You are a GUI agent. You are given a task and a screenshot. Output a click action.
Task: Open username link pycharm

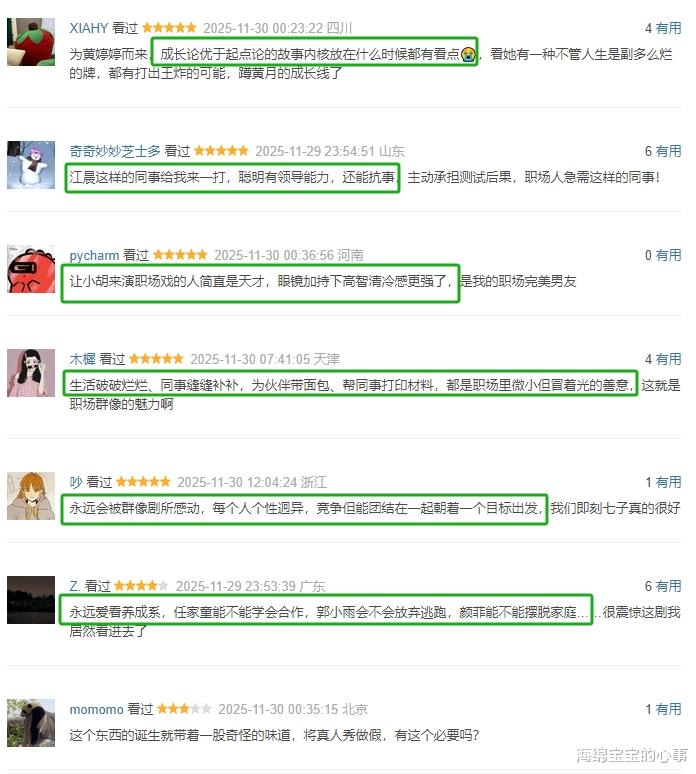[x=94, y=255]
